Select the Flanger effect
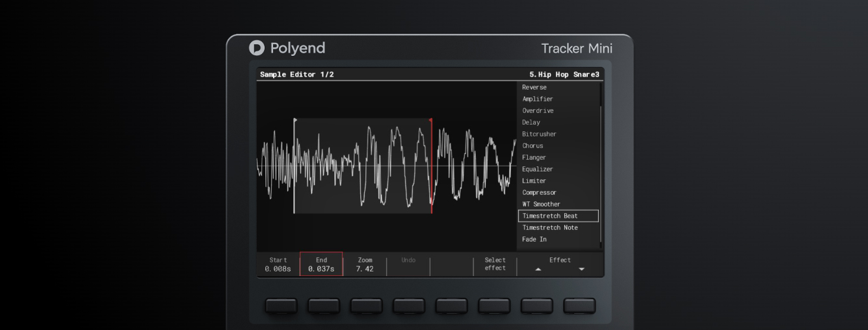The image size is (868, 330). tap(534, 157)
